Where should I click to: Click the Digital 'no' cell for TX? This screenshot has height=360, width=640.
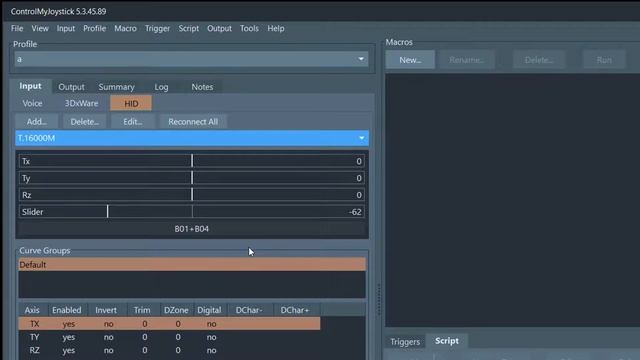pyautogui.click(x=211, y=324)
